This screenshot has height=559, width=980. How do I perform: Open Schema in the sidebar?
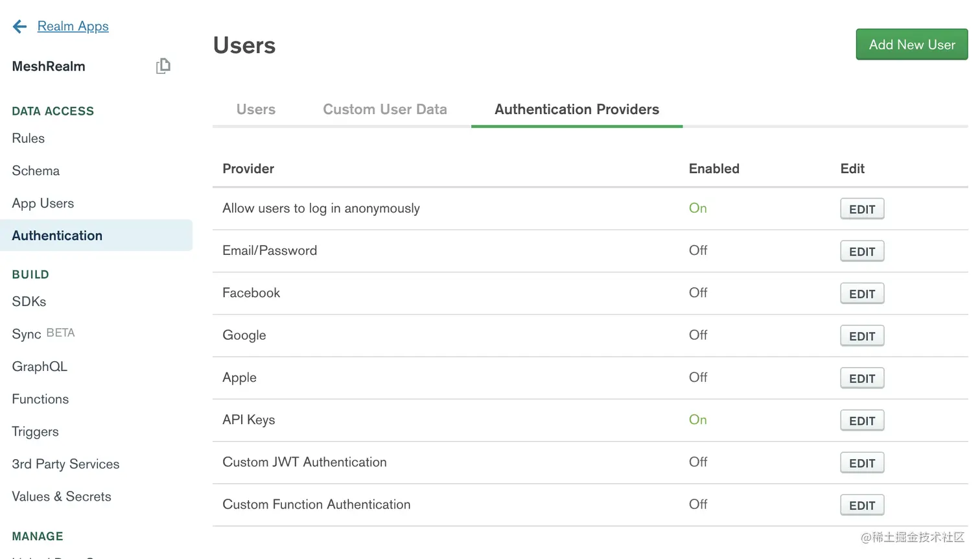(36, 171)
